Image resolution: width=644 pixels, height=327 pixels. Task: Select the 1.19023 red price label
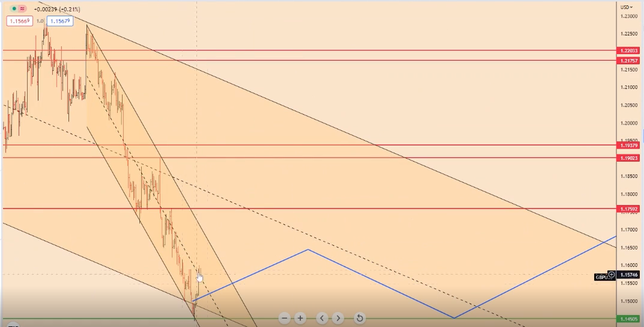click(628, 157)
